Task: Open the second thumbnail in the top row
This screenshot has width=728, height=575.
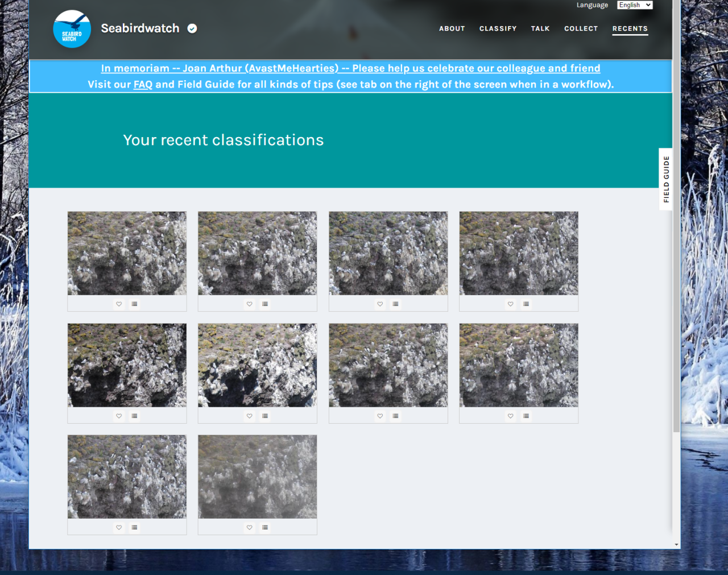Action: coord(258,253)
